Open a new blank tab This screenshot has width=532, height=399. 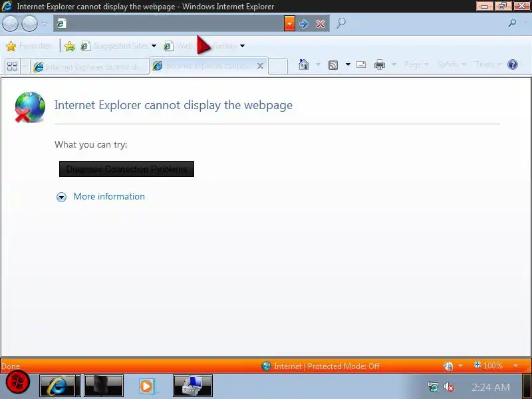click(278, 66)
